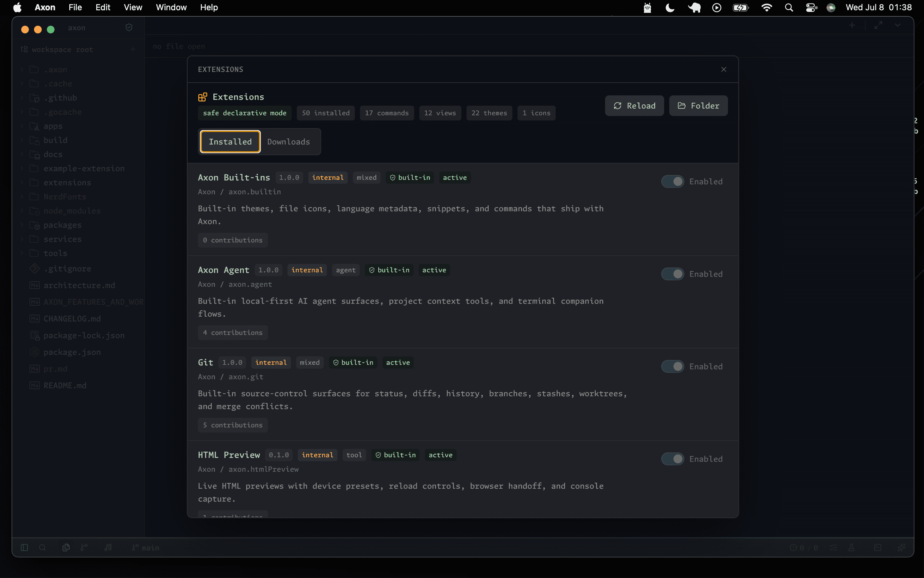Click the .github folder icon

point(35,98)
